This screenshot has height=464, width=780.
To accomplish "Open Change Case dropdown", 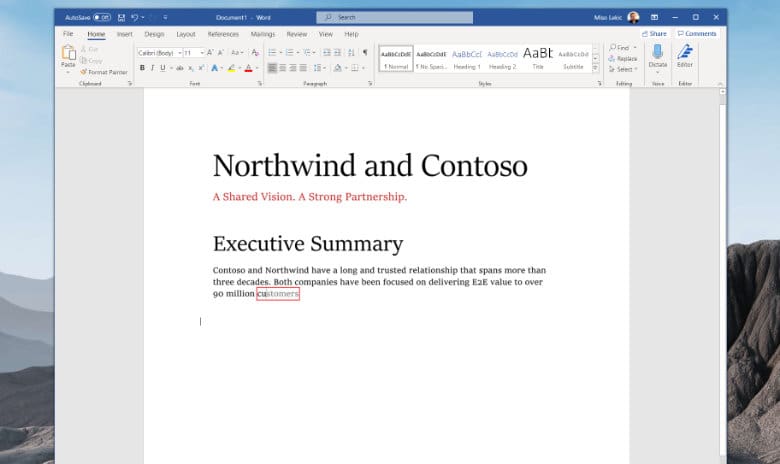I will pos(237,52).
